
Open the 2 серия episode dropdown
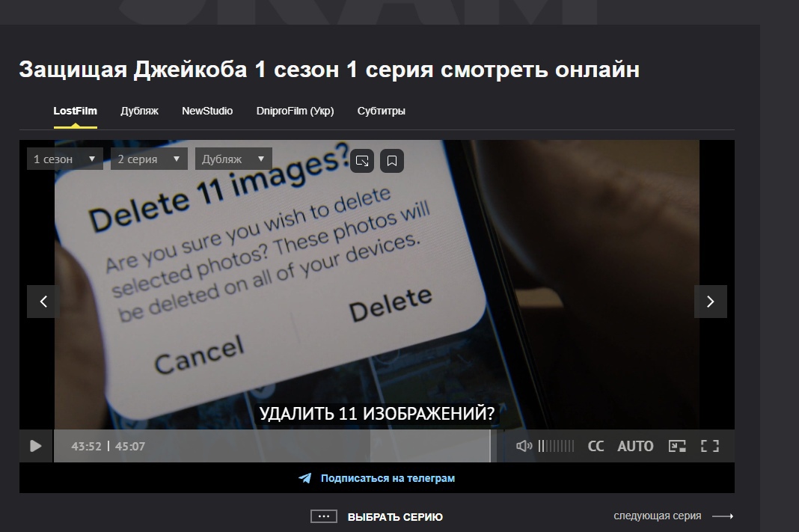click(x=149, y=159)
